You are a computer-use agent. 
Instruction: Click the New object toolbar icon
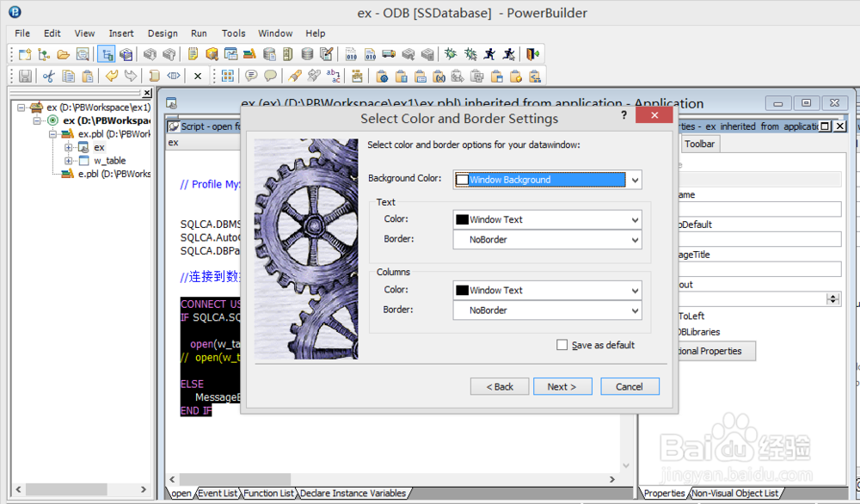coord(25,53)
